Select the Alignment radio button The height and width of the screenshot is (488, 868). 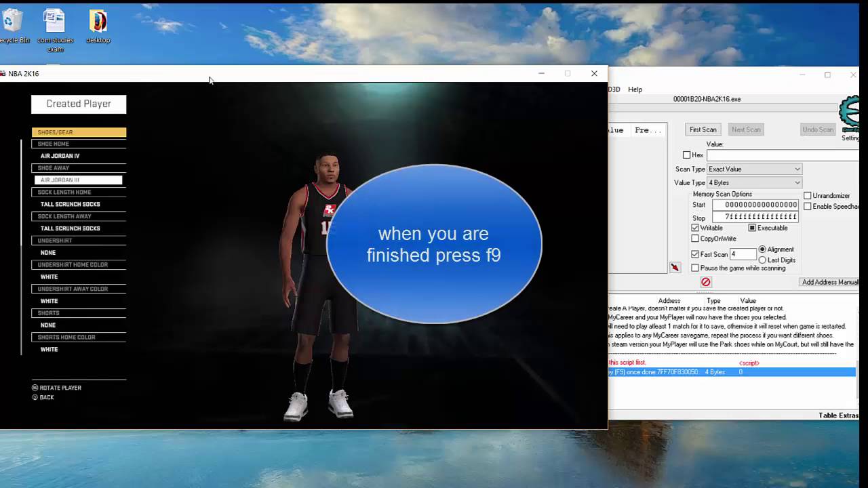(762, 249)
